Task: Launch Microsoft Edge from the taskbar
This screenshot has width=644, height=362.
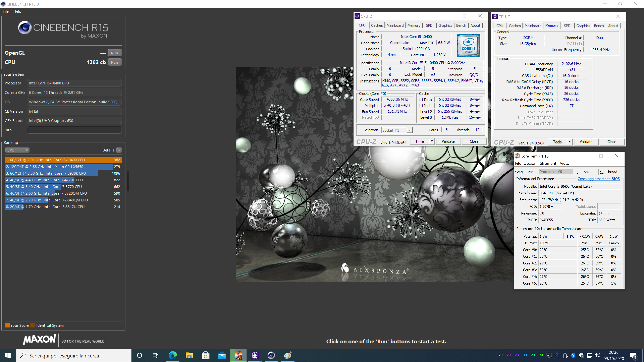Action: [x=173, y=355]
